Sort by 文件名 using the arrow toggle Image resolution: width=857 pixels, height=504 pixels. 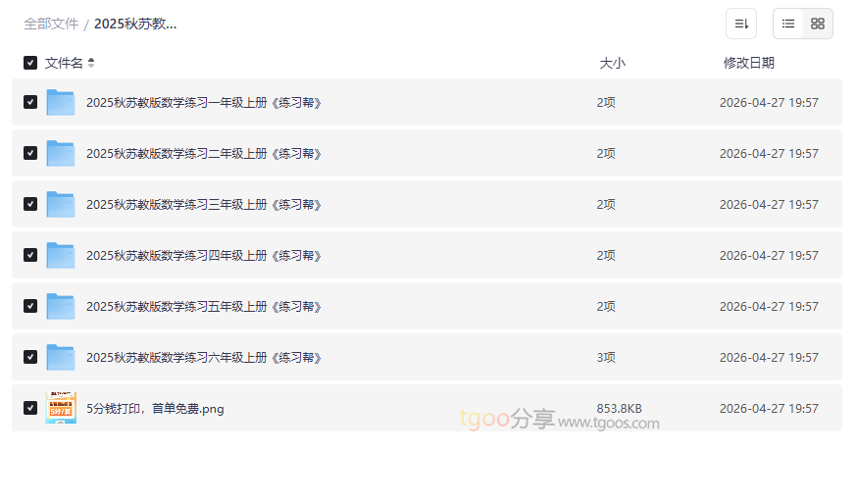point(91,63)
